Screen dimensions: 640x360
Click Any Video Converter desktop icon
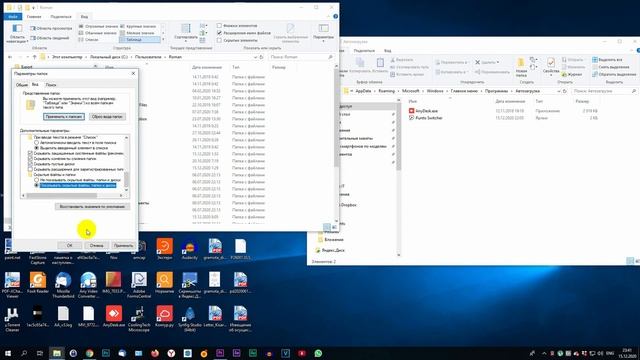click(88, 285)
